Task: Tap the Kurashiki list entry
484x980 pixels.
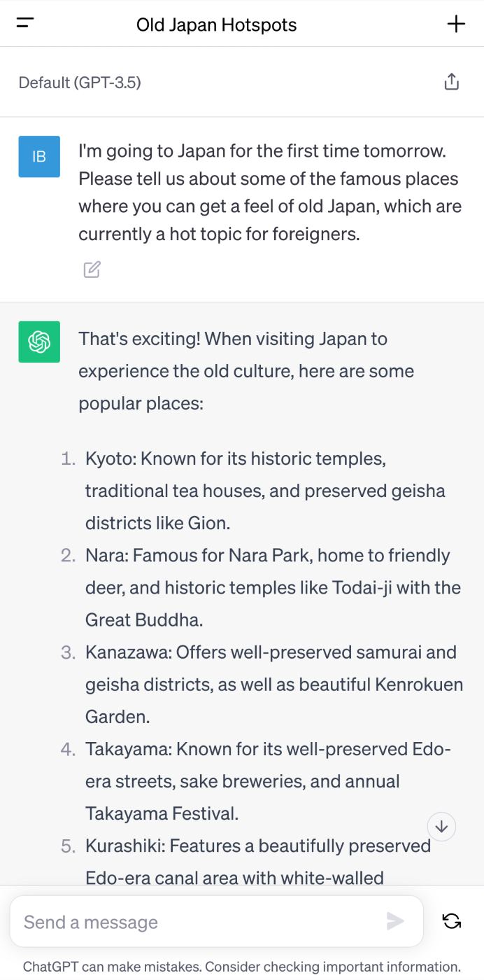Action: coord(257,861)
